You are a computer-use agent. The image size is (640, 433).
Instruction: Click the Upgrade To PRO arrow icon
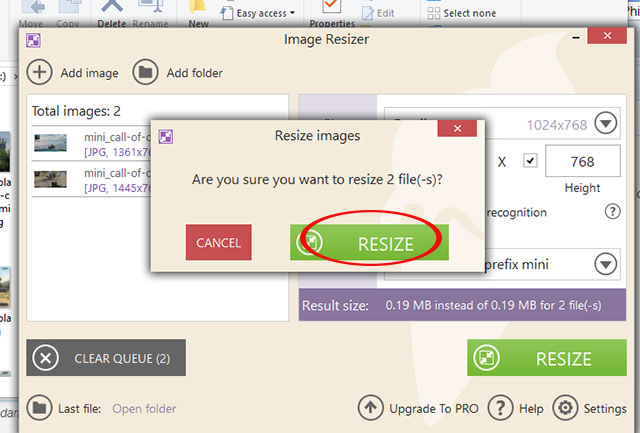click(370, 408)
